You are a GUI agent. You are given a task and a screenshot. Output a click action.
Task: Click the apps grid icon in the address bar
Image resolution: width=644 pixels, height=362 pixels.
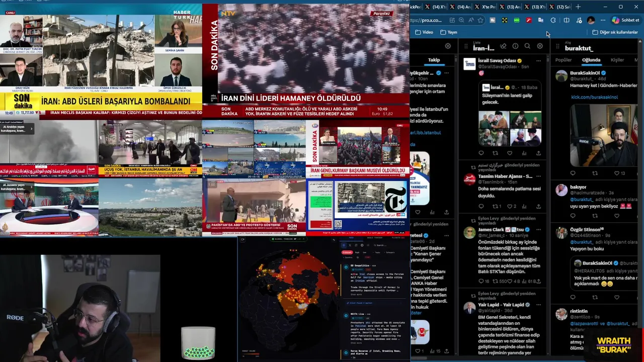(x=452, y=20)
